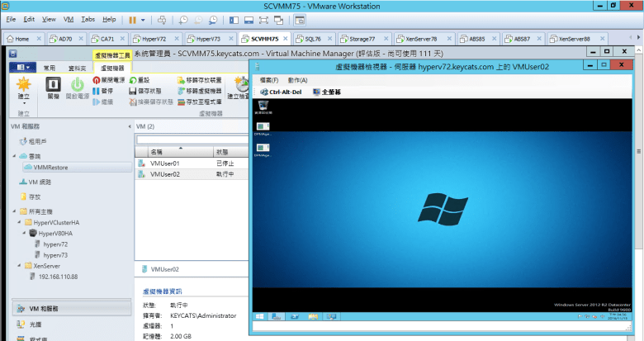The height and width of the screenshot is (341, 644).
Task: Click 儲存狀態 save state icon
Action: 134,91
